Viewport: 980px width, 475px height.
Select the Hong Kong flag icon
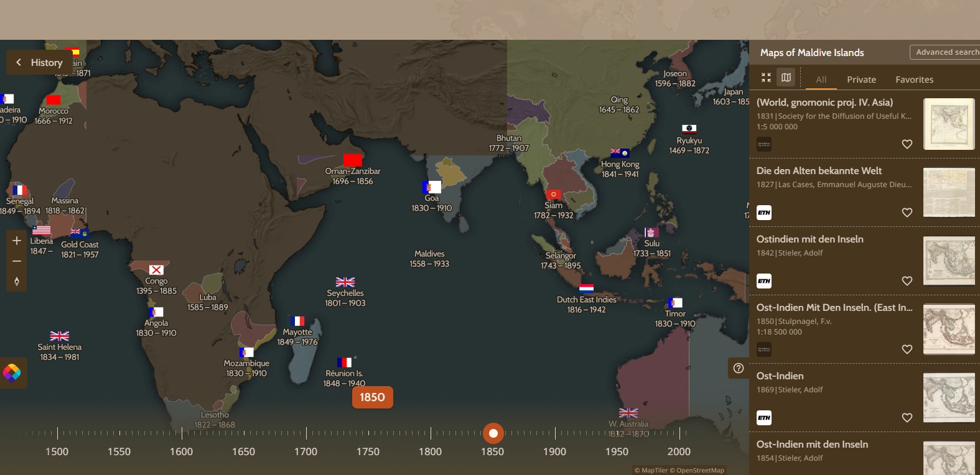(620, 153)
